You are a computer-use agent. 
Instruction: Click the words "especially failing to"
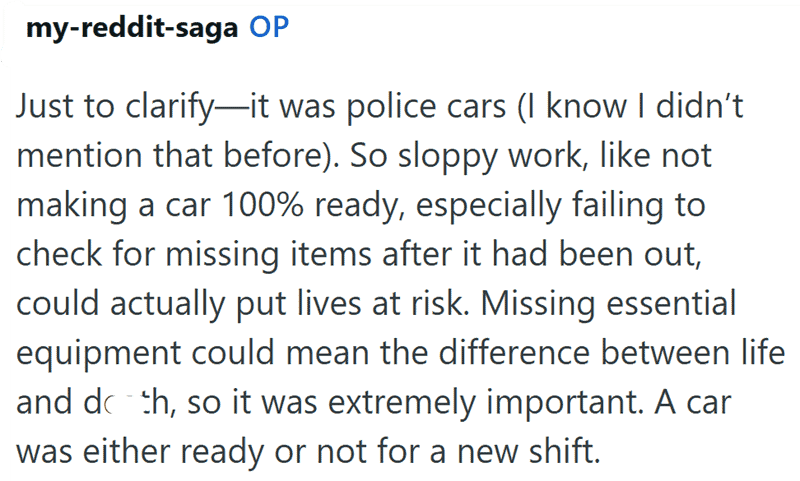click(x=561, y=206)
